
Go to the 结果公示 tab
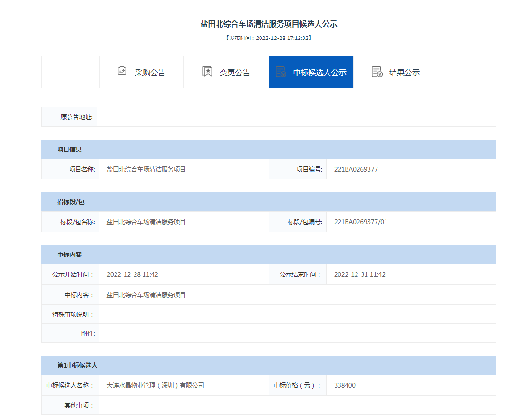[396, 72]
